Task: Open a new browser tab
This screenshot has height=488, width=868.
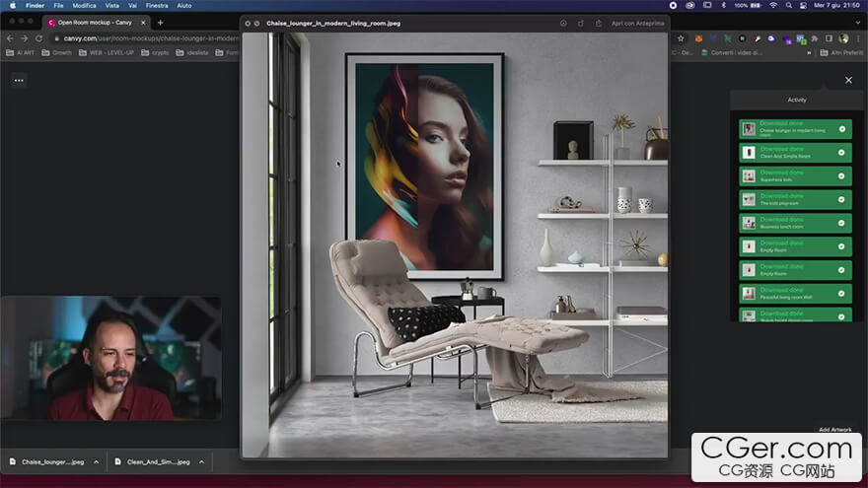Action: pyautogui.click(x=160, y=23)
